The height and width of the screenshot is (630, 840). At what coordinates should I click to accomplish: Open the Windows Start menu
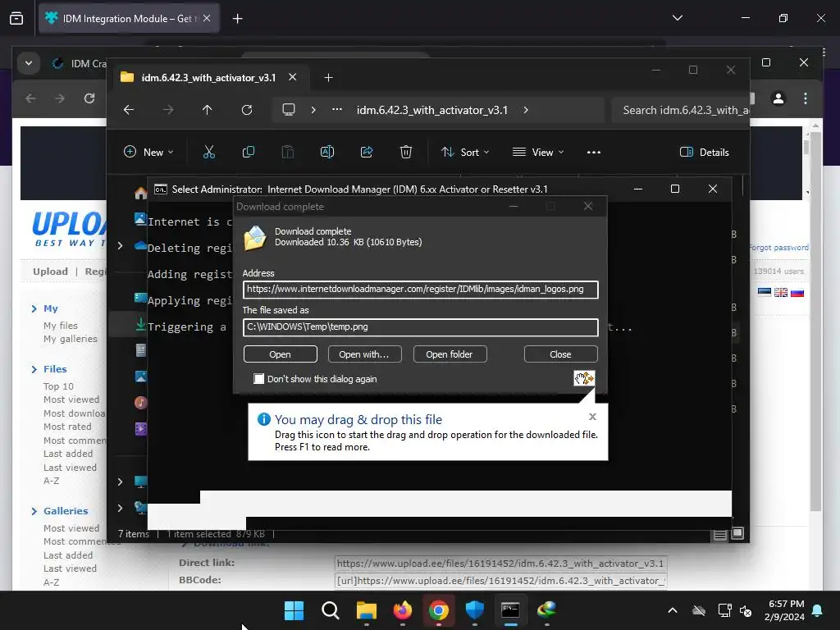tap(294, 610)
